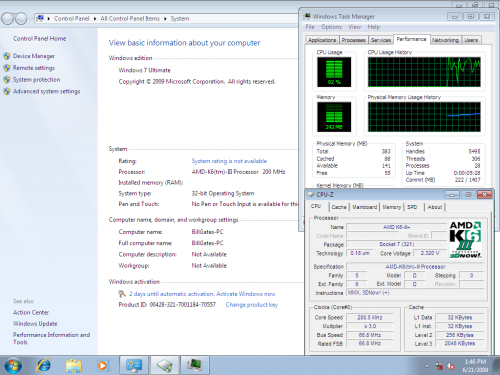Click the Windows Task Manager title icon
This screenshot has width=500, height=375.
click(307, 16)
